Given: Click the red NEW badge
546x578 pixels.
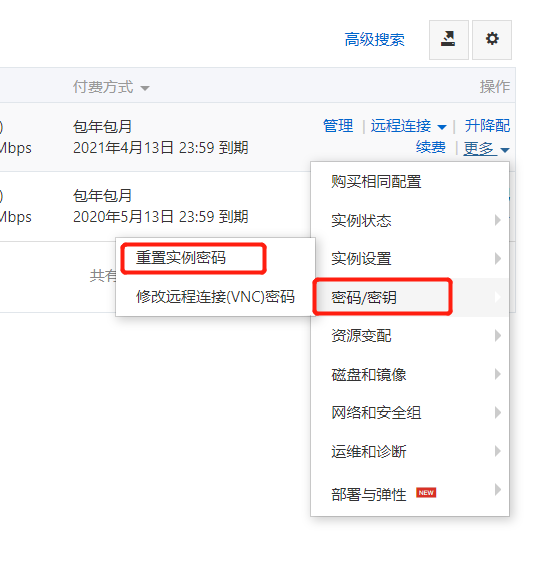Looking at the screenshot, I should [x=426, y=492].
